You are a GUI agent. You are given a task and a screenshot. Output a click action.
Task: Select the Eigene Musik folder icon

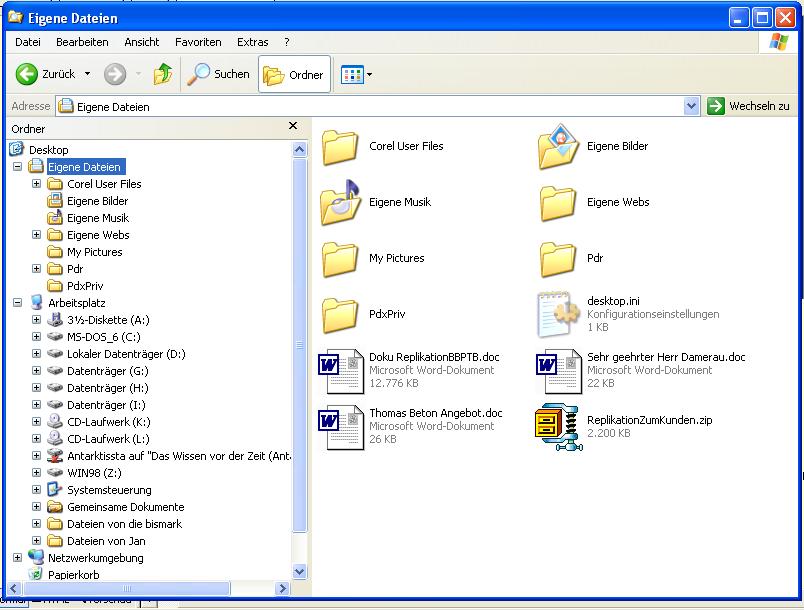click(341, 203)
